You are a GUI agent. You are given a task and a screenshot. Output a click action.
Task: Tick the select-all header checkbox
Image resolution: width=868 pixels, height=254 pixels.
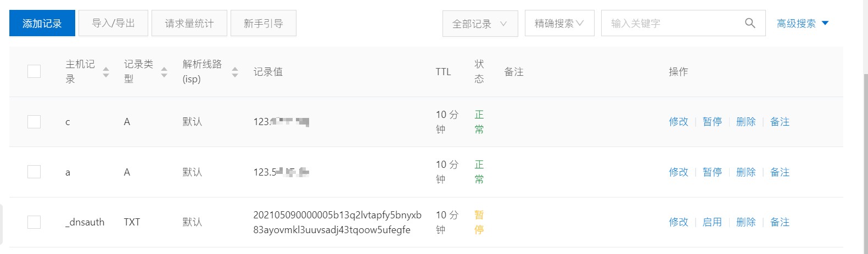34,71
